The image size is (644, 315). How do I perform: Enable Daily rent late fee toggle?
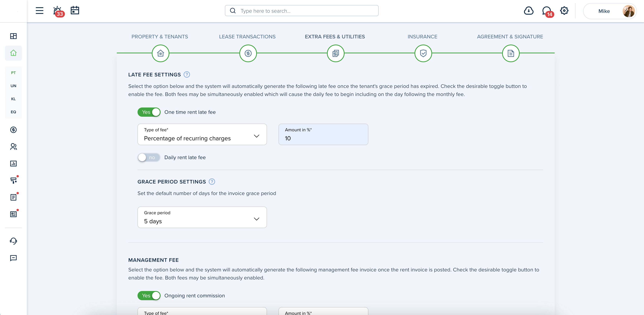(x=149, y=157)
